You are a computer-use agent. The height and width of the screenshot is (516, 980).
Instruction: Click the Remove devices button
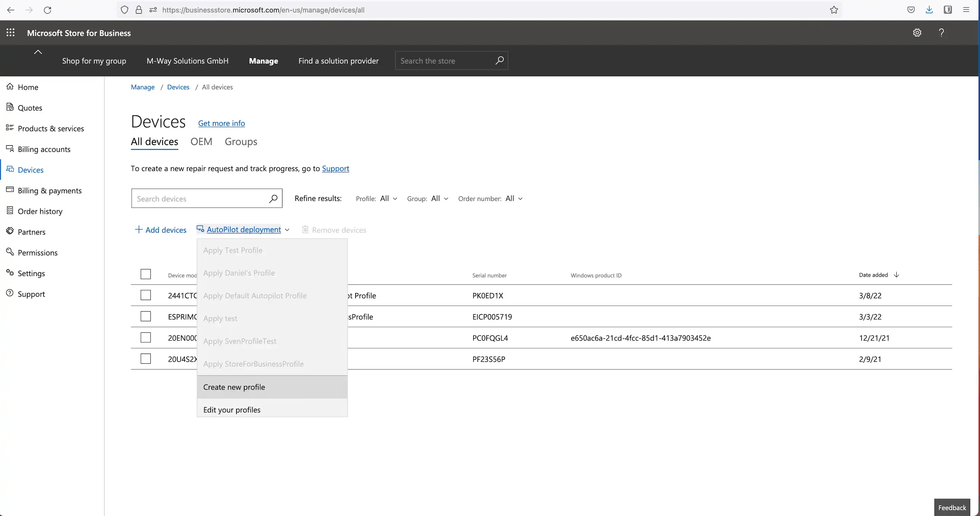click(334, 230)
